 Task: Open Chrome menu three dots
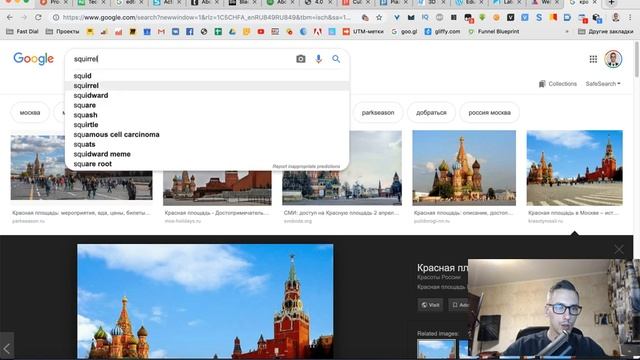[630, 18]
